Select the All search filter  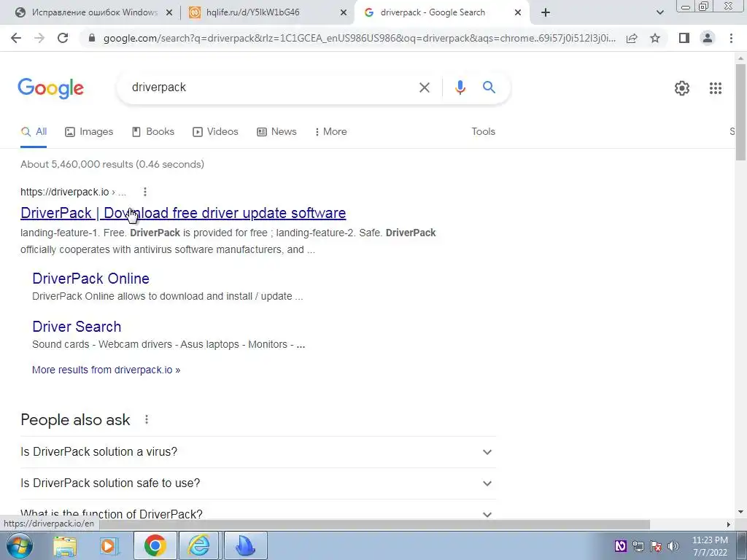(x=34, y=132)
